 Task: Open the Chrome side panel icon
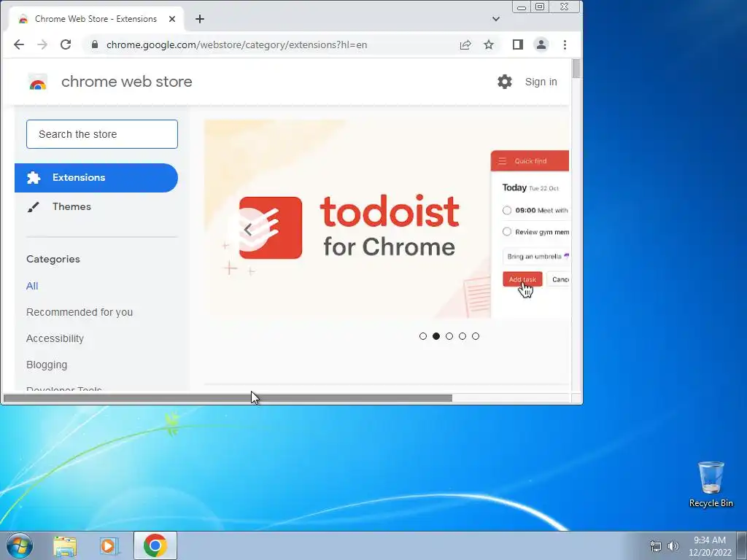pyautogui.click(x=518, y=44)
